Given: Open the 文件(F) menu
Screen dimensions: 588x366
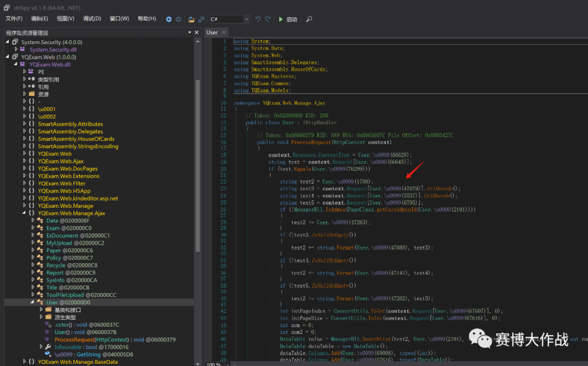Looking at the screenshot, I should click(x=14, y=18).
